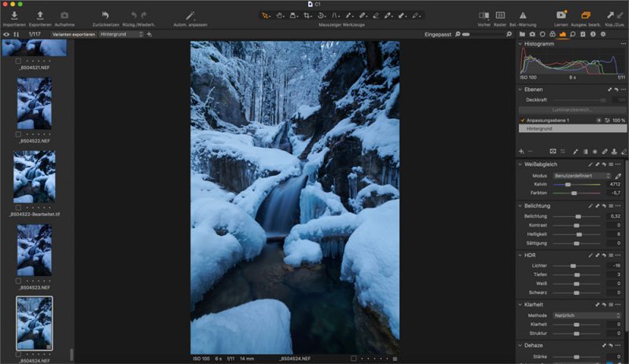Click the Zurücksetzen reset arrow icon

tap(105, 16)
